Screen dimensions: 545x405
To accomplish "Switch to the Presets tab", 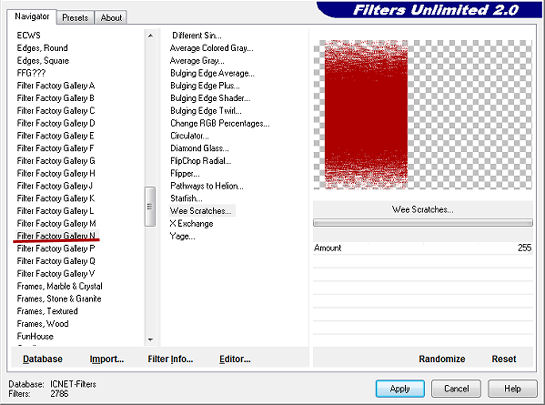I will 75,18.
